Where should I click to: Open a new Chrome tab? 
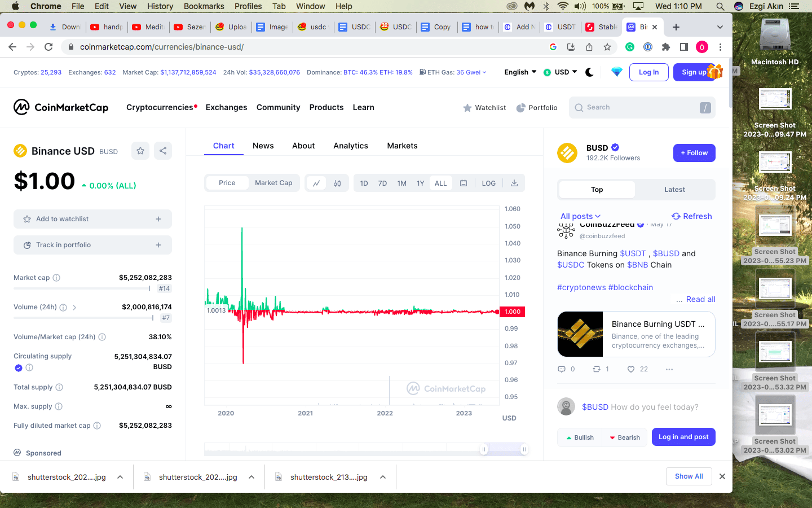(x=676, y=27)
